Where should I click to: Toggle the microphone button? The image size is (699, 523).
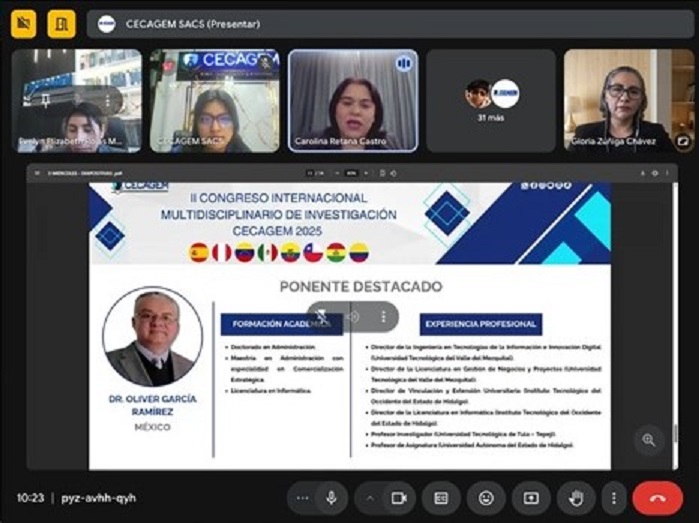click(330, 497)
